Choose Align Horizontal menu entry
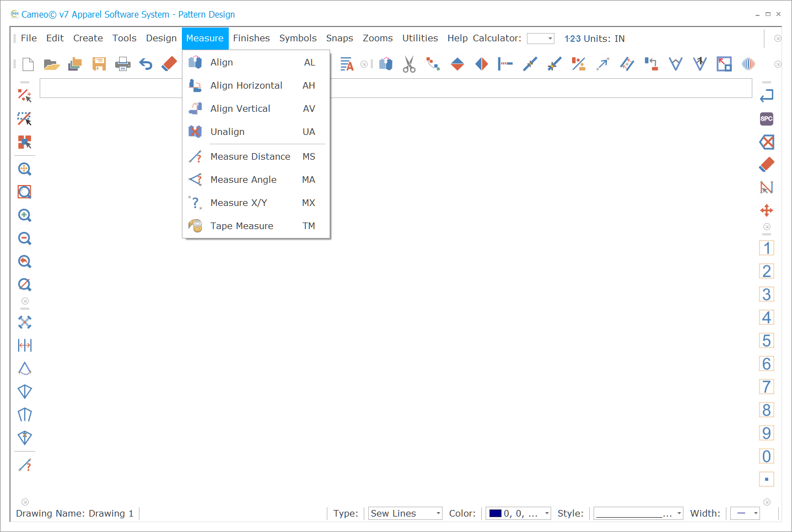 tap(256, 85)
